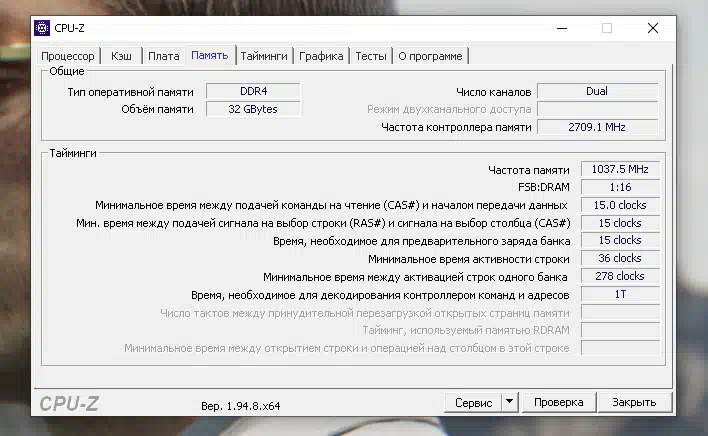Screen dimensions: 708x436
Task: Click the DDR4 memory type field
Action: [253, 91]
